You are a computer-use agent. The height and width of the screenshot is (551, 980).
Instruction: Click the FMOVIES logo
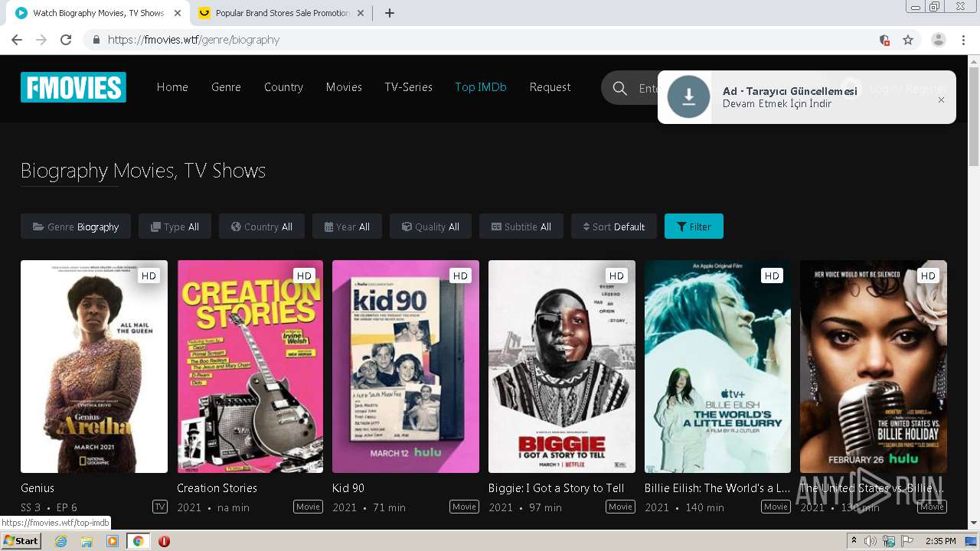73,87
